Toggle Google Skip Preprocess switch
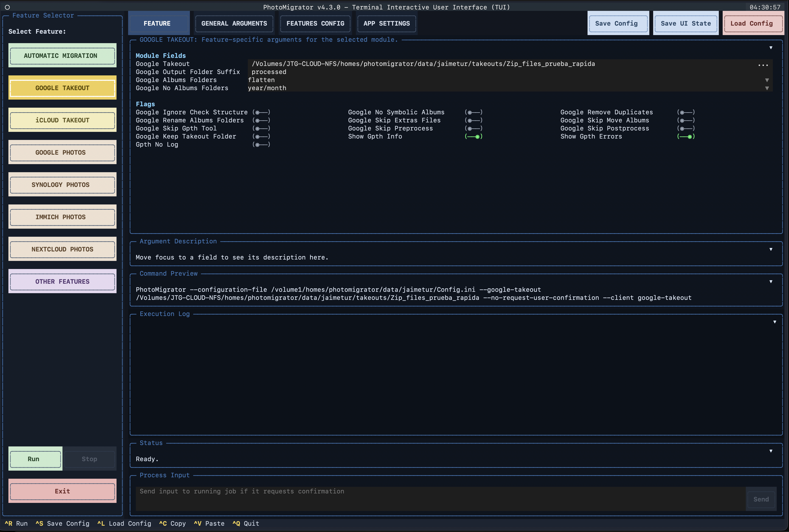Viewport: 789px width, 532px height. 474,129
